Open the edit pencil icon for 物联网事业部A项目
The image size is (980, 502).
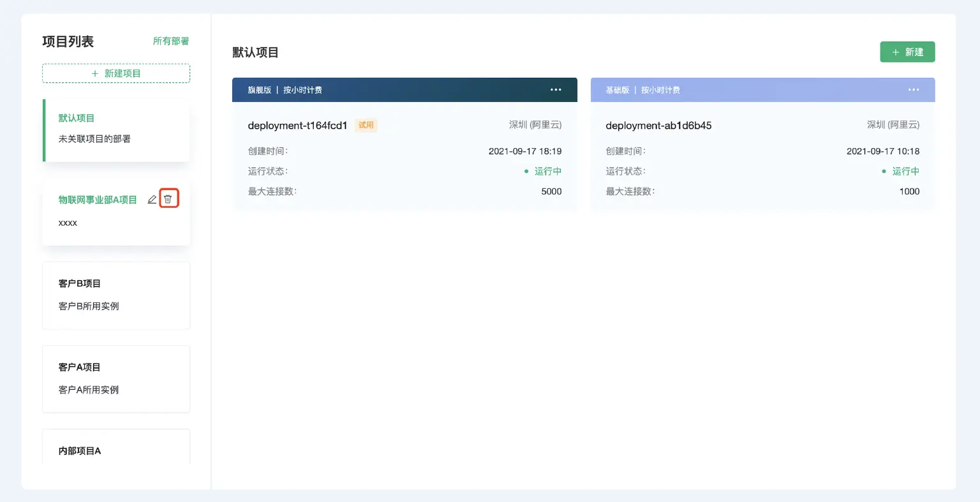pyautogui.click(x=152, y=198)
